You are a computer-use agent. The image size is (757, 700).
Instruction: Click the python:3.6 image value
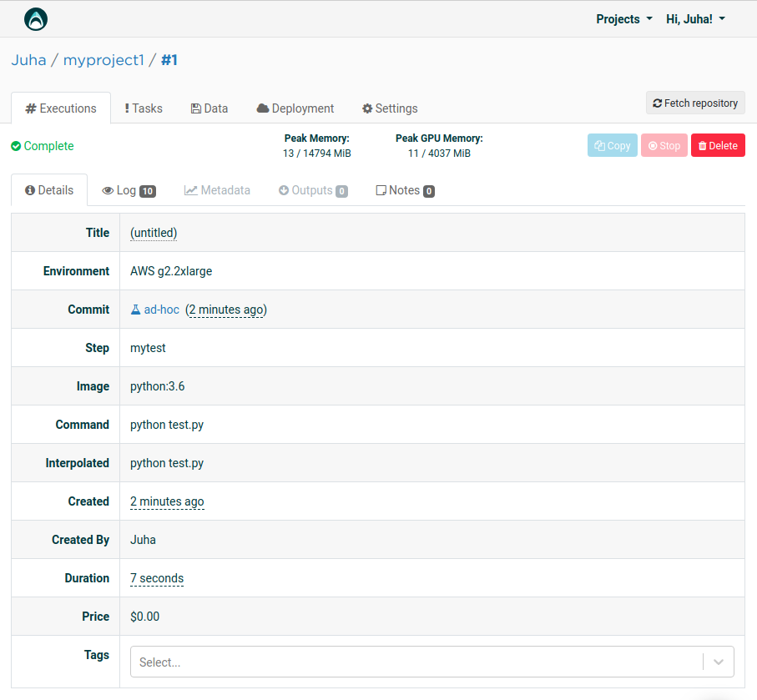pos(158,386)
